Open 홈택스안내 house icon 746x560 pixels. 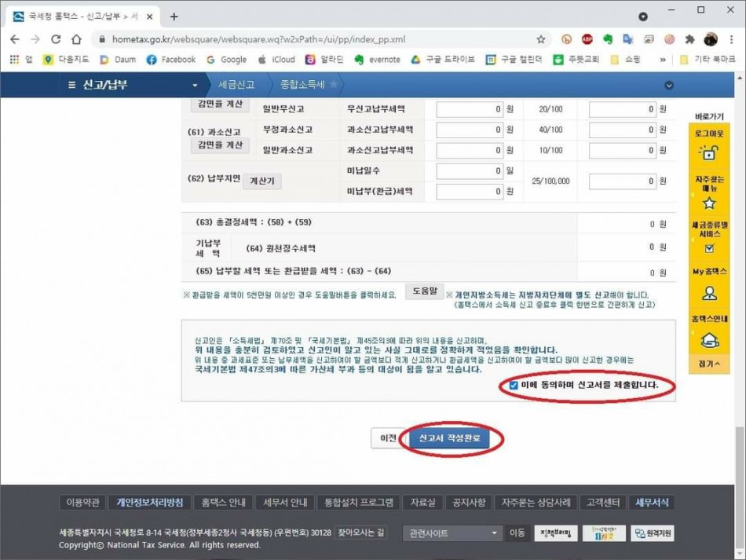tap(709, 339)
